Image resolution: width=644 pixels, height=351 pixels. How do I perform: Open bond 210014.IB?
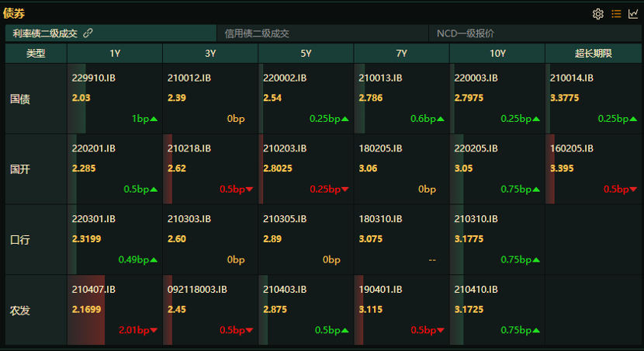pos(572,78)
